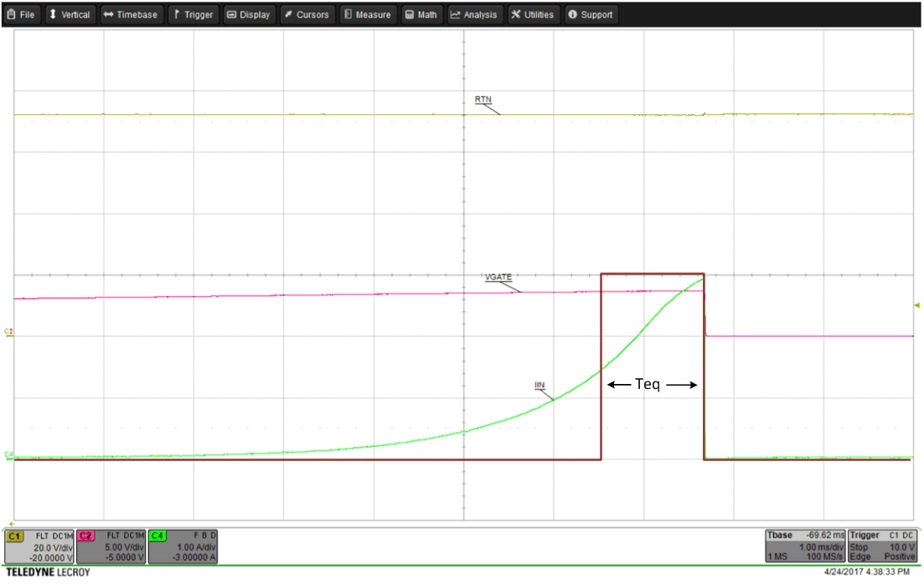This screenshot has height=586, width=924.
Task: Open the Trigger descriptor box
Action: pos(882,546)
